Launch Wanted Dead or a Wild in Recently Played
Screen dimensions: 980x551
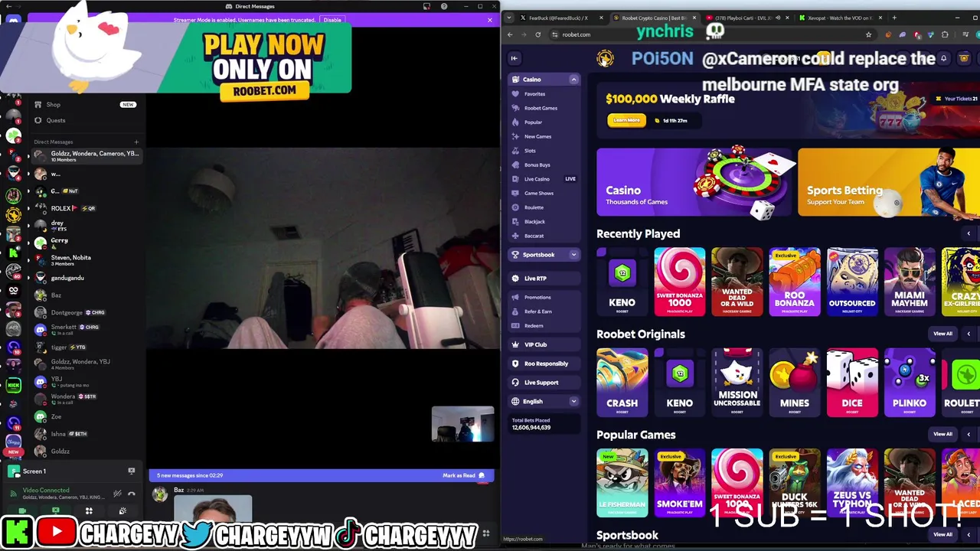(x=737, y=281)
